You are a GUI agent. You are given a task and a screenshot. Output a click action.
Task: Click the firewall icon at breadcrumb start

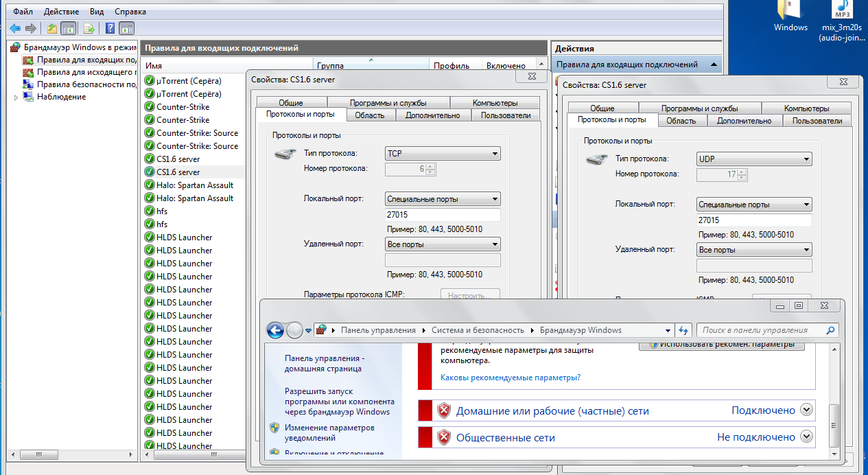[x=321, y=330]
